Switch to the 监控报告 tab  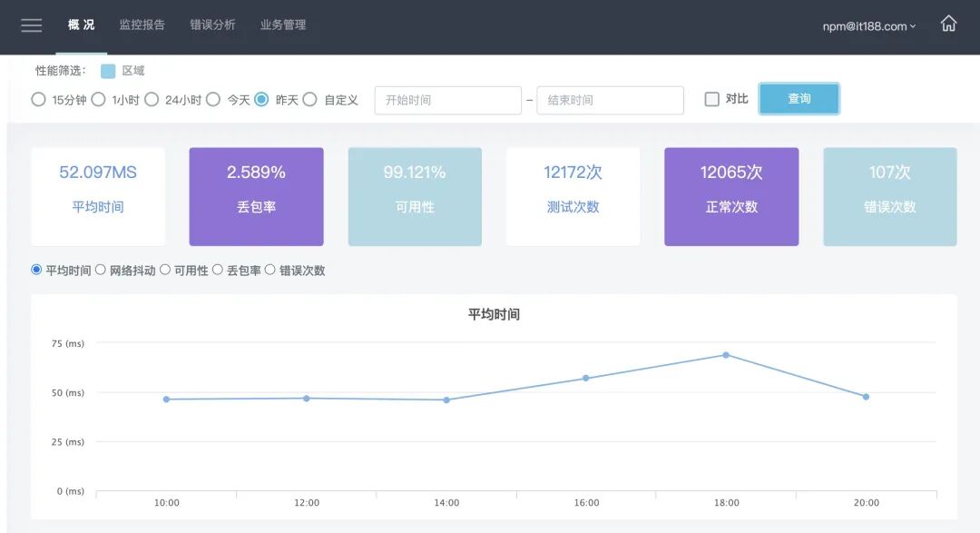(x=142, y=25)
